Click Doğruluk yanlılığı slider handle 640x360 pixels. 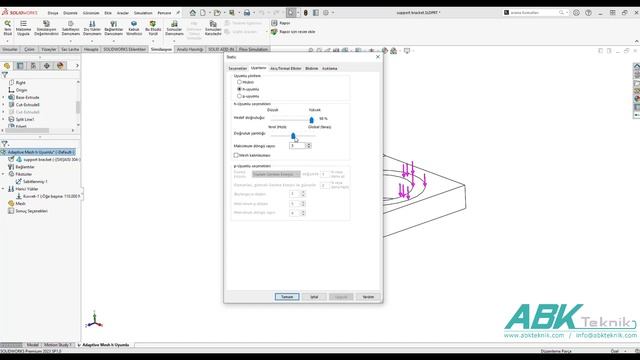[293, 136]
